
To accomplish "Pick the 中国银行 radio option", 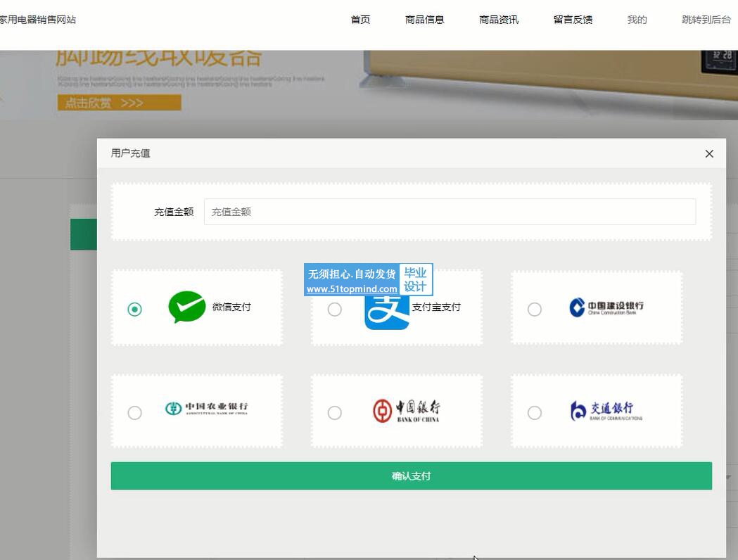I will pyautogui.click(x=335, y=413).
